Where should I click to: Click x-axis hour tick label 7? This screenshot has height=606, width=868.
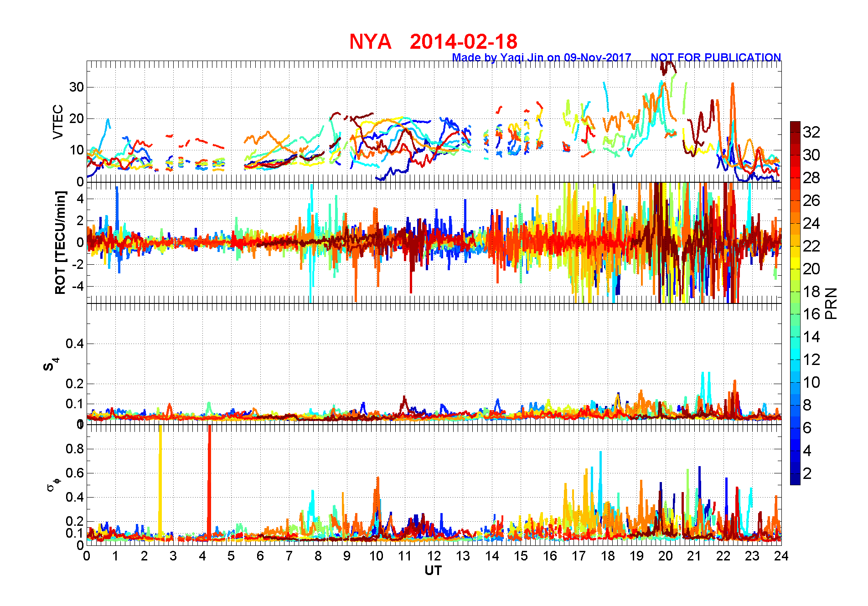click(x=289, y=556)
